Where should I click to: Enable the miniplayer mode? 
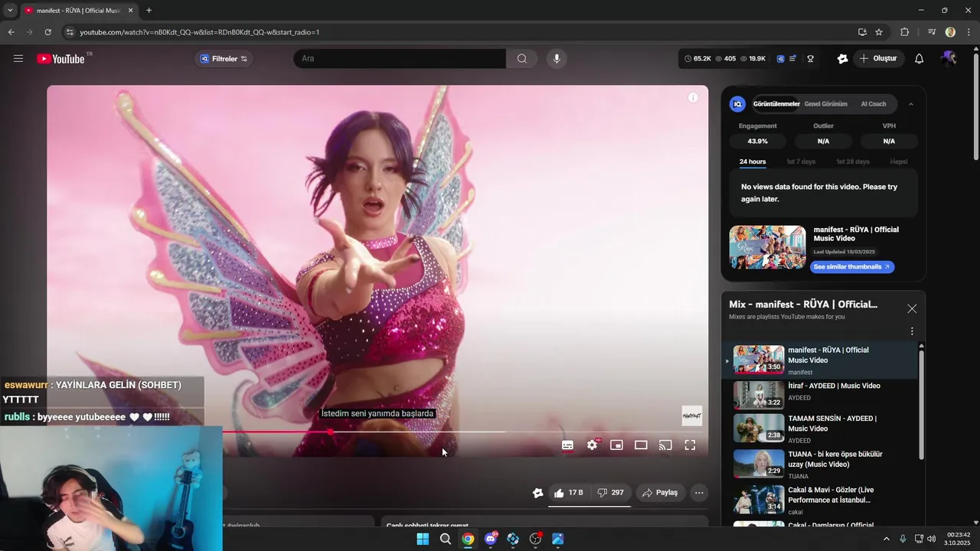[x=616, y=445]
